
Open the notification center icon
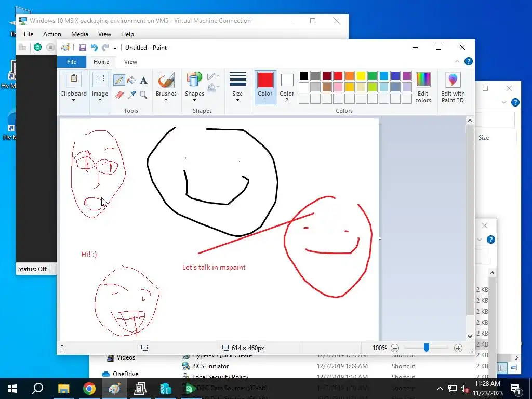click(515, 389)
